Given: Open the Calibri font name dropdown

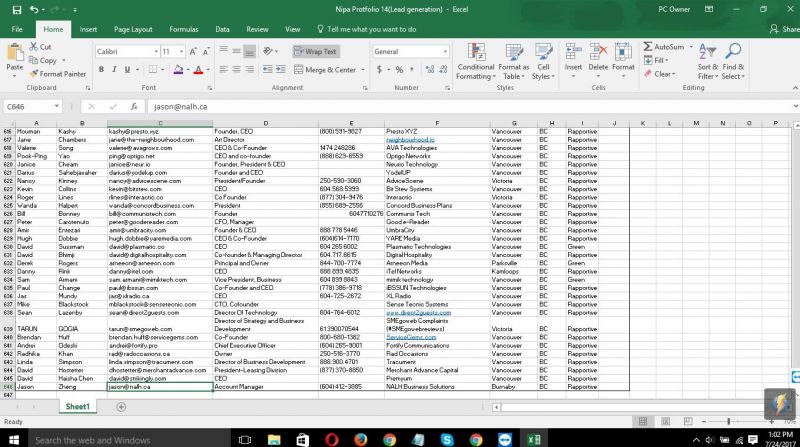Looking at the screenshot, I should pos(156,52).
